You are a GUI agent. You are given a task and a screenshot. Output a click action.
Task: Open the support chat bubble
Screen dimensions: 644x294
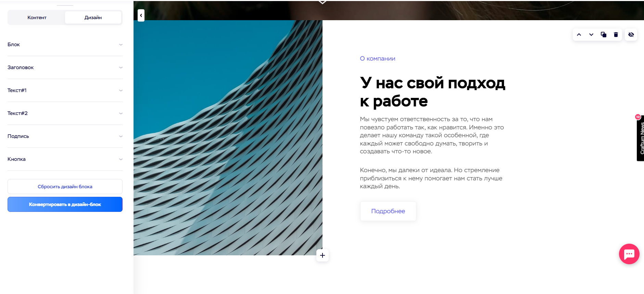pyautogui.click(x=629, y=254)
